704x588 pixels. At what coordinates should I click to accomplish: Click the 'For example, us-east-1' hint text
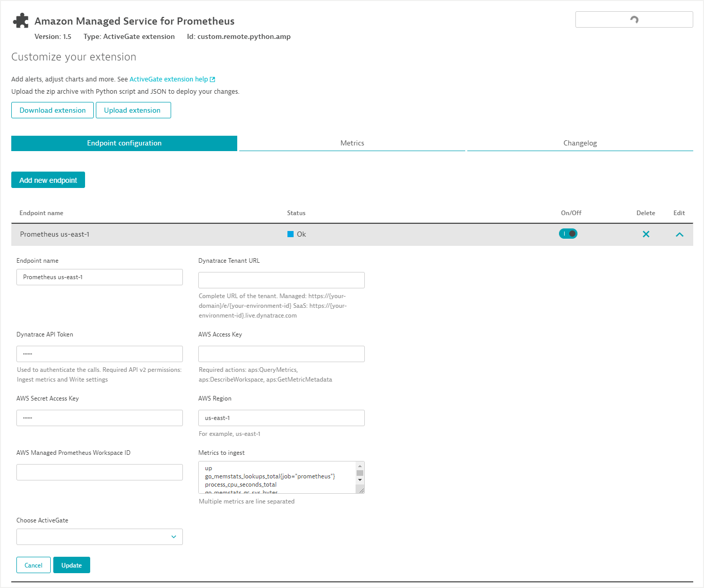point(230,434)
